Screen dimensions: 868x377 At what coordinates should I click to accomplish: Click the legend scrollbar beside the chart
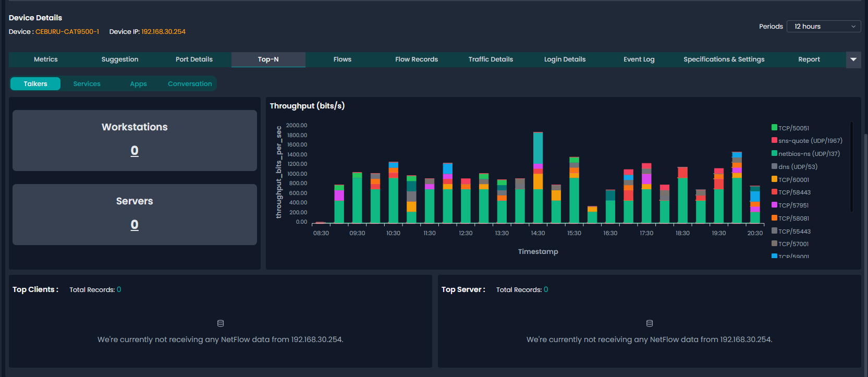pos(852,167)
